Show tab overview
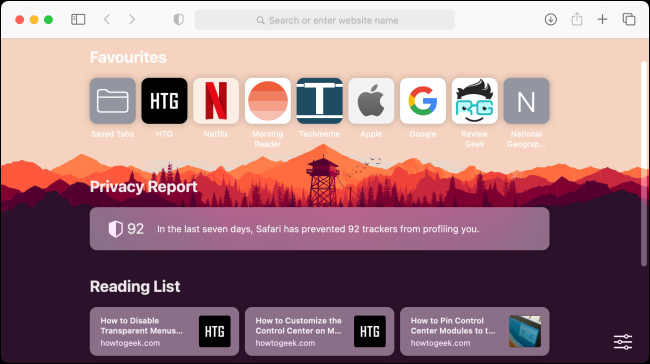Screen dimensions: 650x364 [629, 19]
